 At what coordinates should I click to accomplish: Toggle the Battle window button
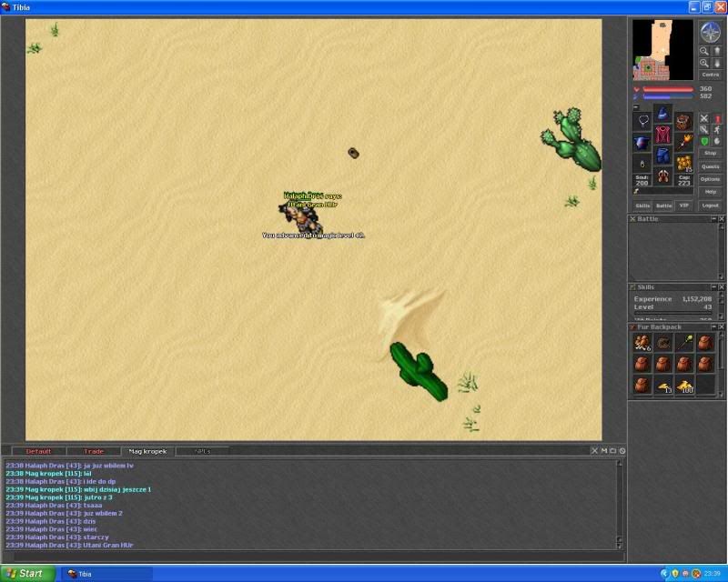tap(663, 206)
